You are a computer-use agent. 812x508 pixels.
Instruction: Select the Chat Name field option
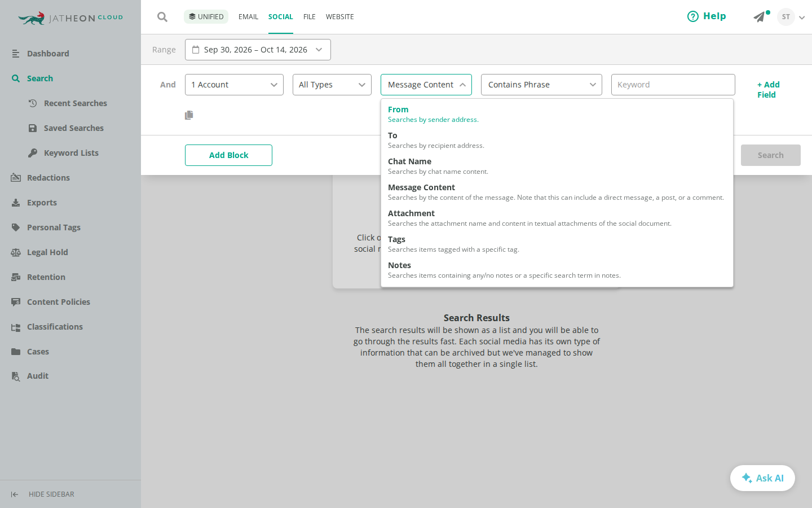(x=557, y=166)
